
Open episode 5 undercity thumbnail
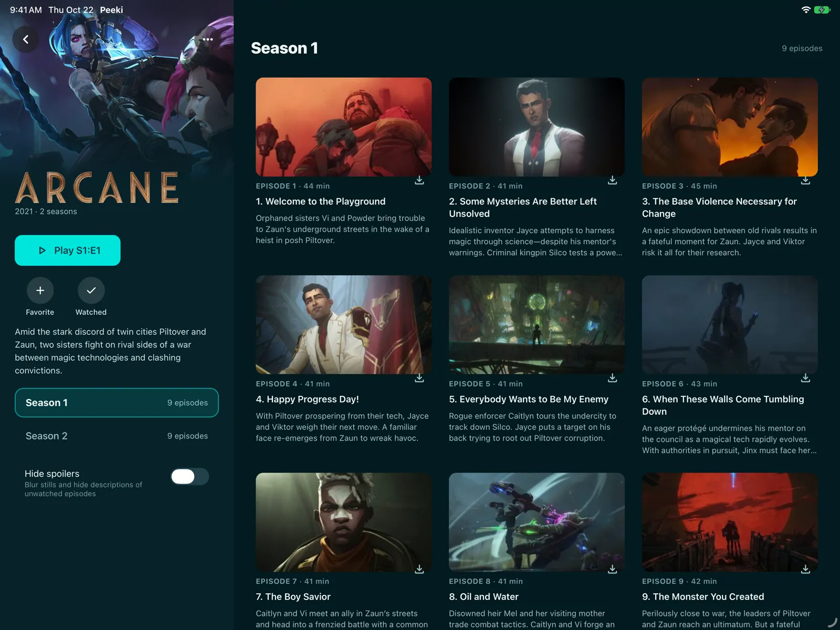point(537,325)
